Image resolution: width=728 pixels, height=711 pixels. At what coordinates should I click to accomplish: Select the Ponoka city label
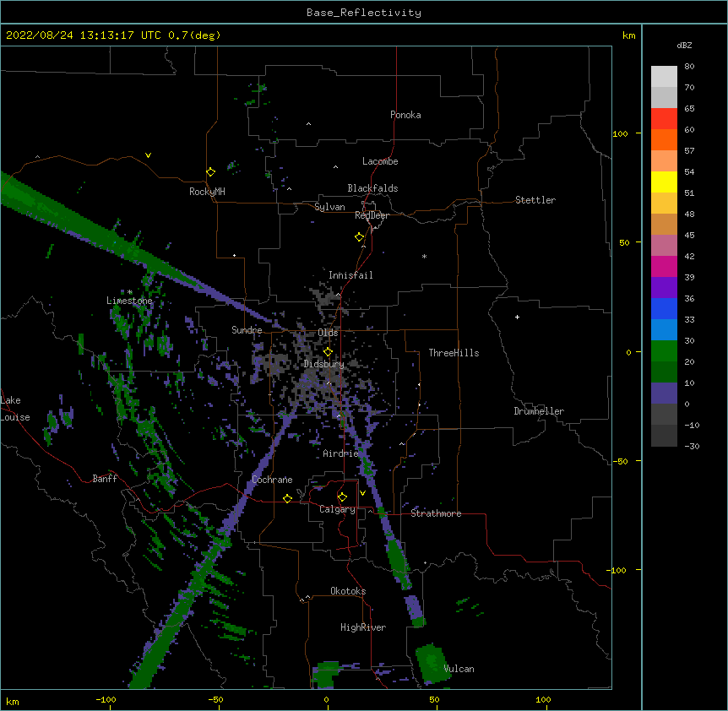click(x=405, y=115)
